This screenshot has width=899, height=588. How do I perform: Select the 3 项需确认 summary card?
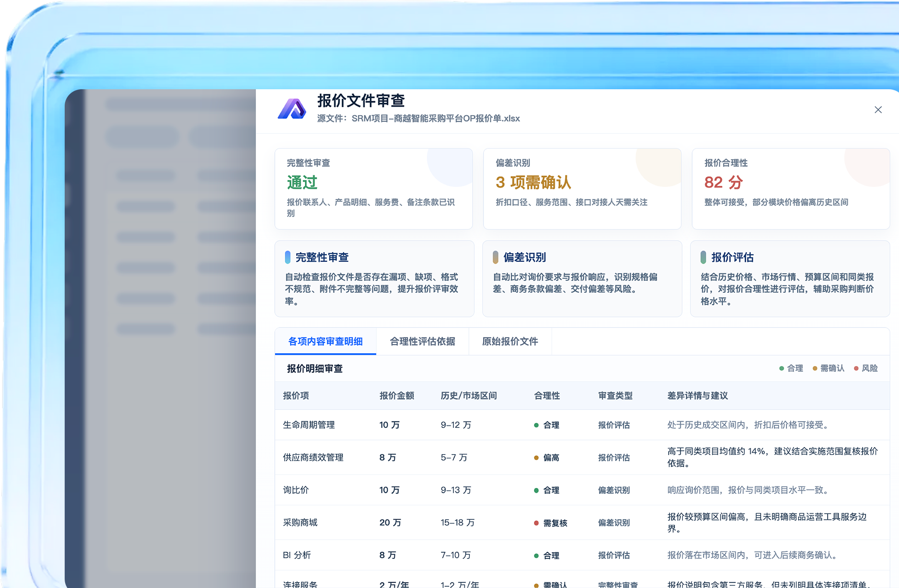tap(582, 188)
